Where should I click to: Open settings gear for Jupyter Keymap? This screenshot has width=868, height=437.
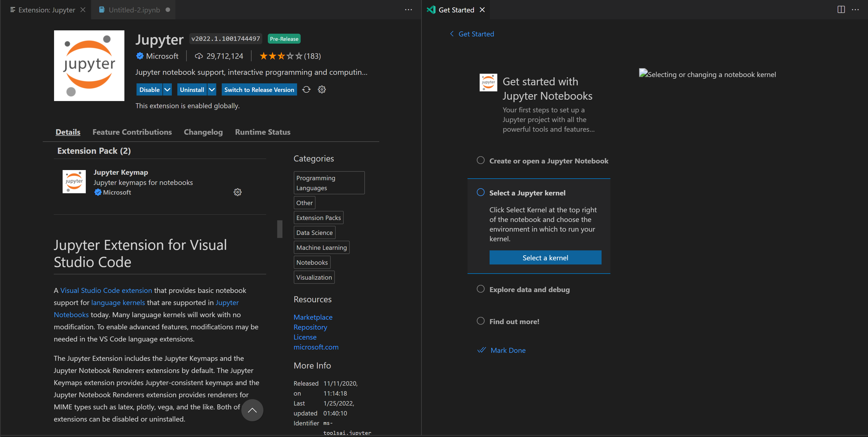pyautogui.click(x=237, y=192)
